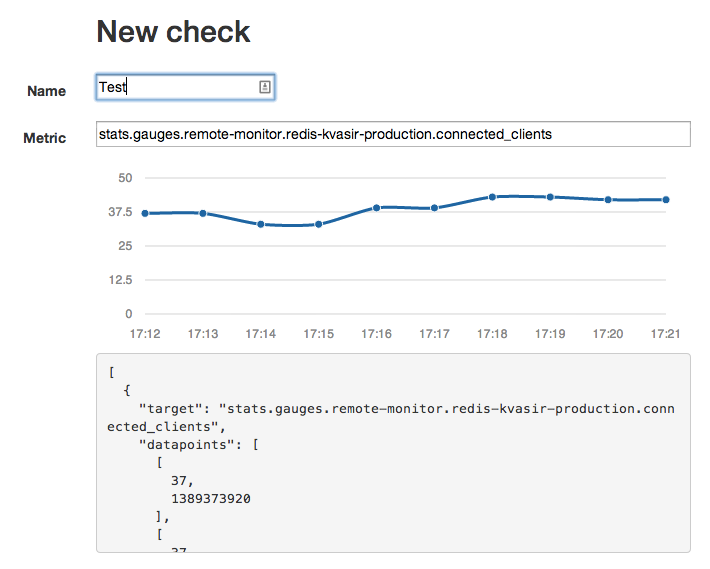Click the 50 y-axis label
Screen dimensions: 710x569
point(125,178)
